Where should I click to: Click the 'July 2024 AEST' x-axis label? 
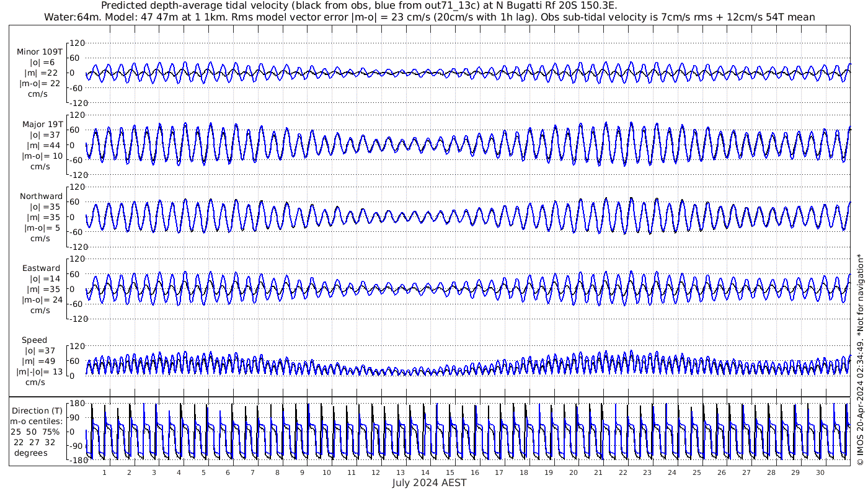point(429,483)
